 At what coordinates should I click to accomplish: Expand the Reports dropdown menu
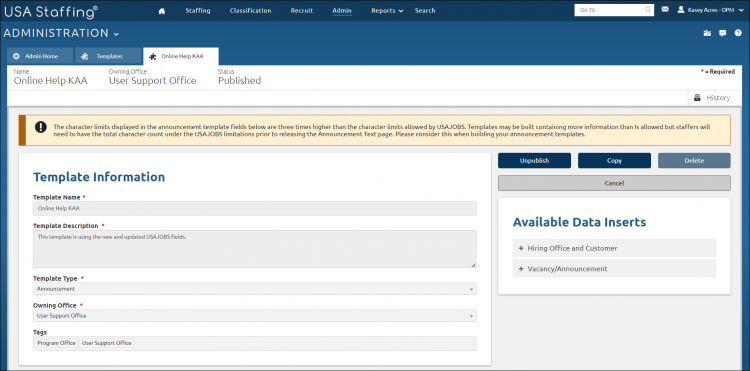[x=387, y=11]
